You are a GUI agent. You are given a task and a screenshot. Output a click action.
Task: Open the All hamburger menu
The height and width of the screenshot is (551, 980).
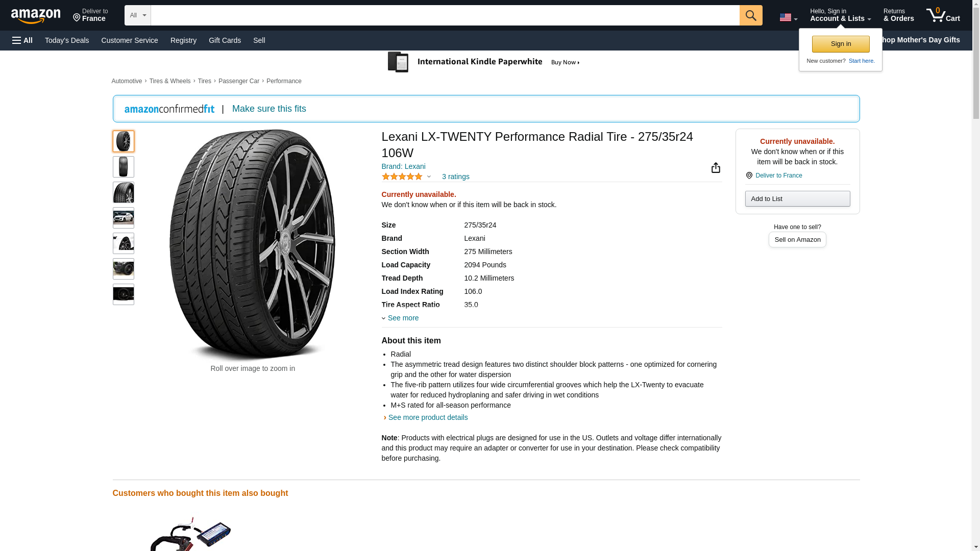(x=22, y=40)
